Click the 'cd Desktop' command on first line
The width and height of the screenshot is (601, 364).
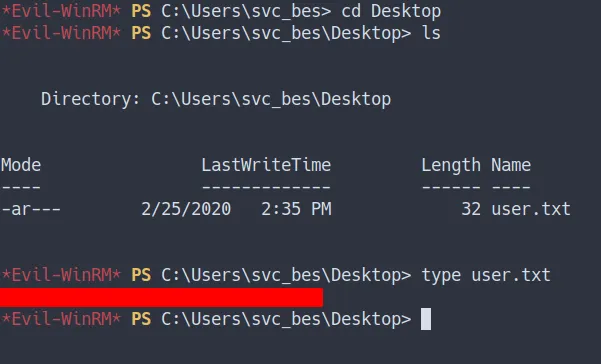tap(391, 11)
